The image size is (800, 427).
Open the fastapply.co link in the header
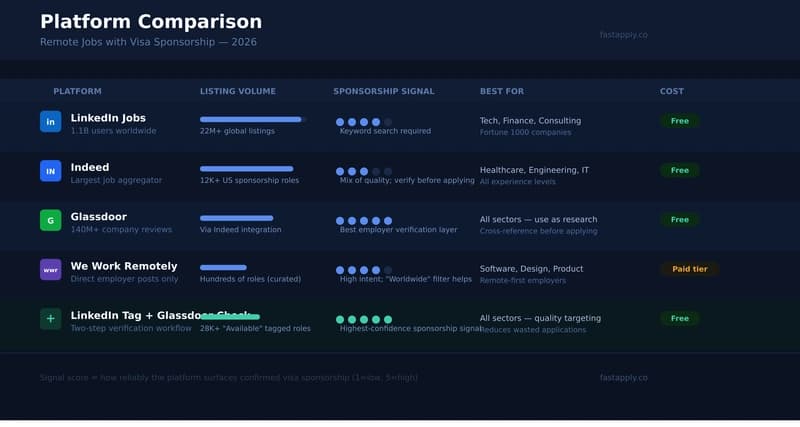click(x=623, y=35)
